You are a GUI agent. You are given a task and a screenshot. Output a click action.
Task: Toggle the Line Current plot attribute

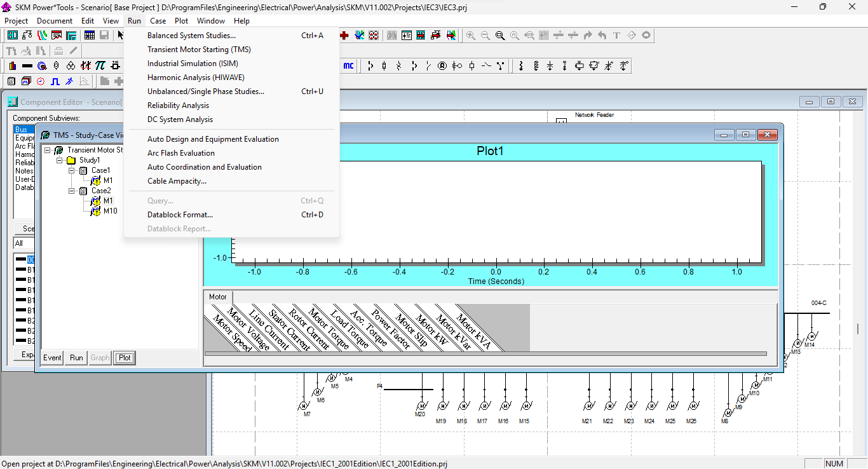click(268, 330)
